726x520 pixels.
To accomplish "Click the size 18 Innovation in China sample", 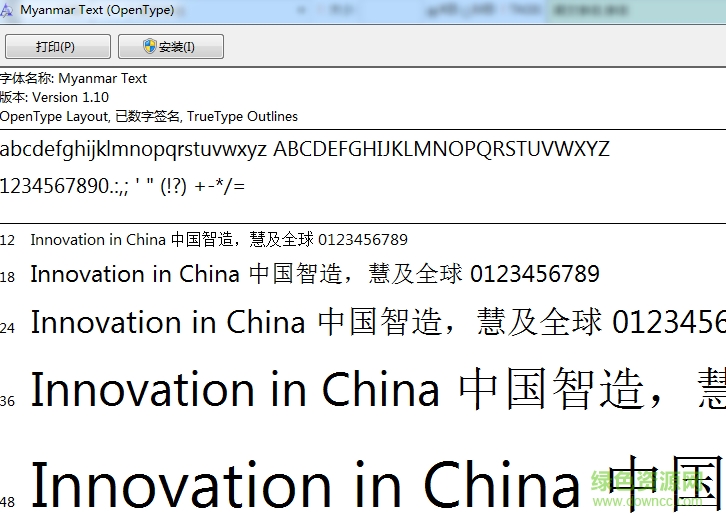I will click(x=315, y=273).
